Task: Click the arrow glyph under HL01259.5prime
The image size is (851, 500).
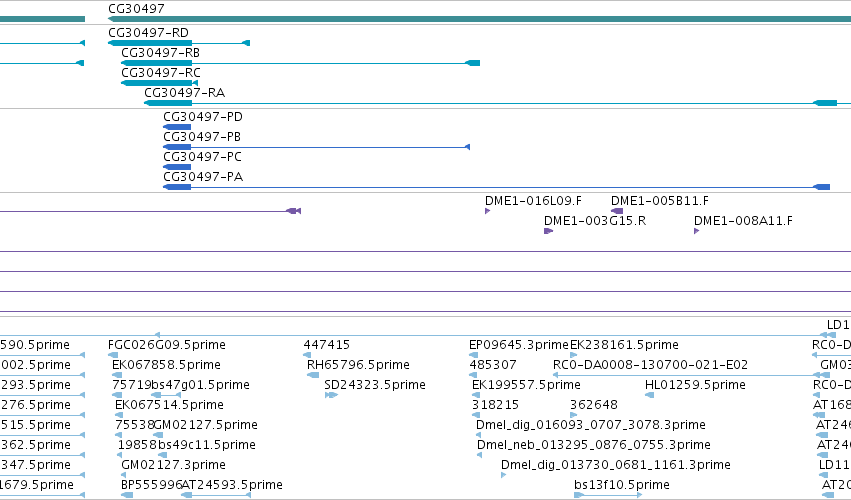Action: [649, 395]
